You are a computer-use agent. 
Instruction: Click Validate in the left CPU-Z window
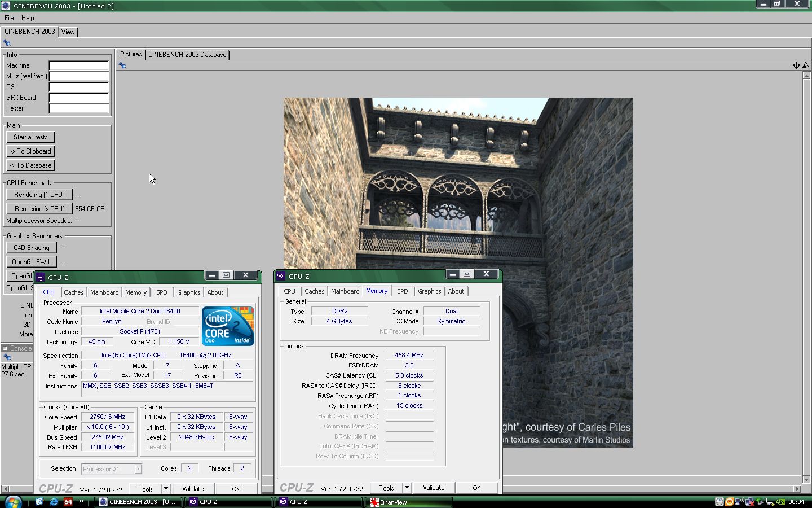193,489
